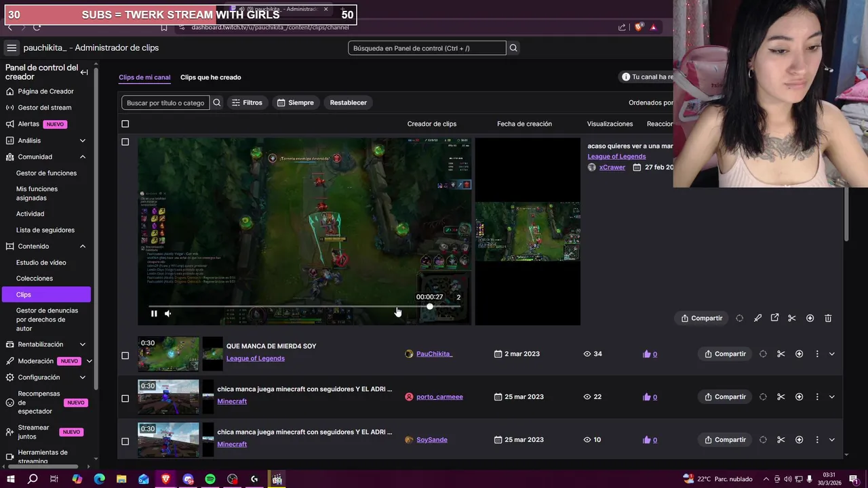This screenshot has width=868, height=488.
Task: Click the thumbs-up reactions for PauChikita_'s clip
Action: click(x=650, y=354)
